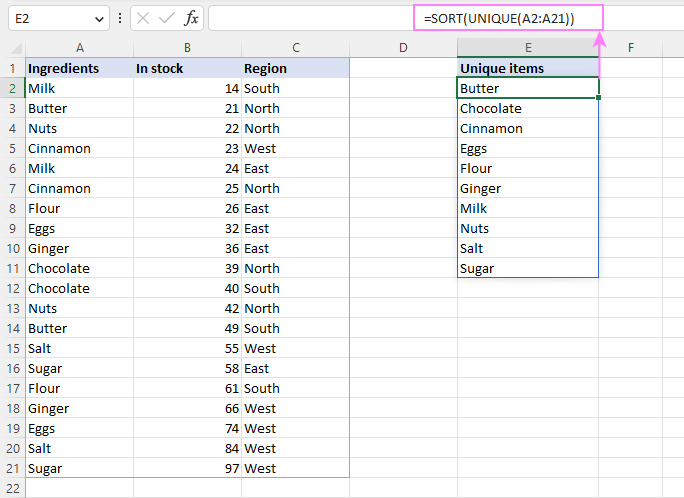Select Ginger in Unique items column
Screen dimensions: 684x498
pyautogui.click(x=528, y=188)
